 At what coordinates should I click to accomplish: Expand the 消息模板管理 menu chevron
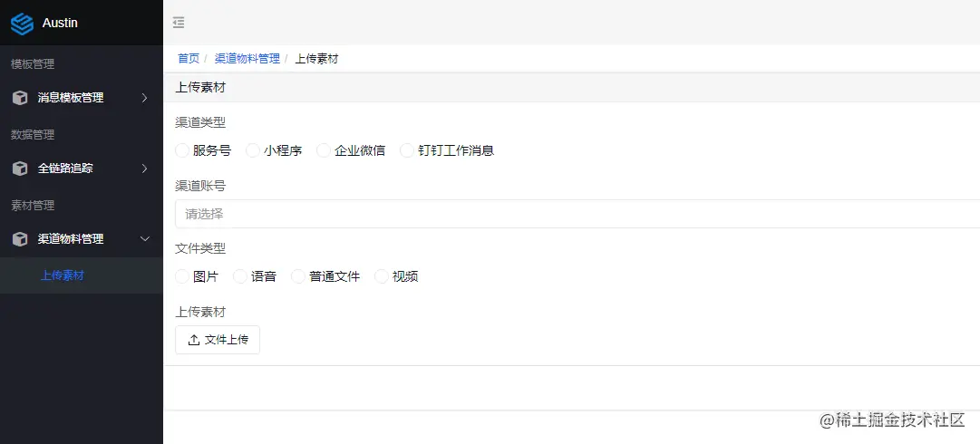click(144, 98)
